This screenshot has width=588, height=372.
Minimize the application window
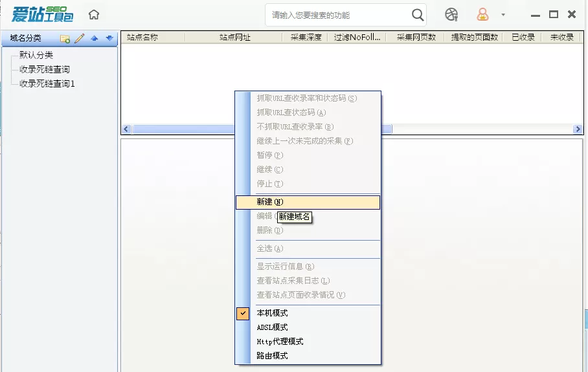(536, 15)
